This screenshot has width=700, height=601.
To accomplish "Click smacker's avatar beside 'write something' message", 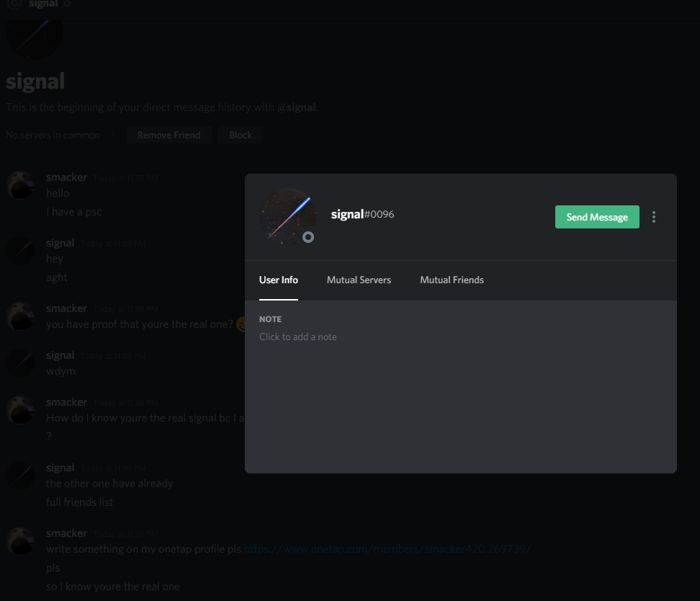I will 20,540.
